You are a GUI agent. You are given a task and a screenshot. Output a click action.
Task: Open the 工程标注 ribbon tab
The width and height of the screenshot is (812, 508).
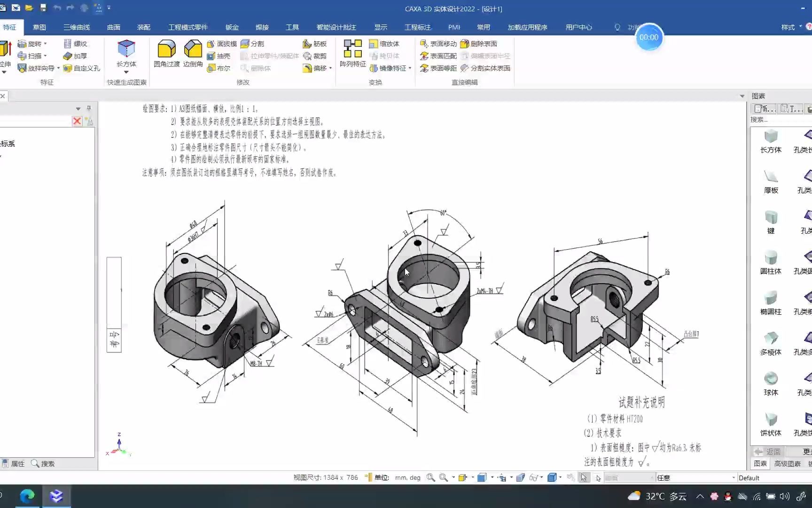[418, 27]
